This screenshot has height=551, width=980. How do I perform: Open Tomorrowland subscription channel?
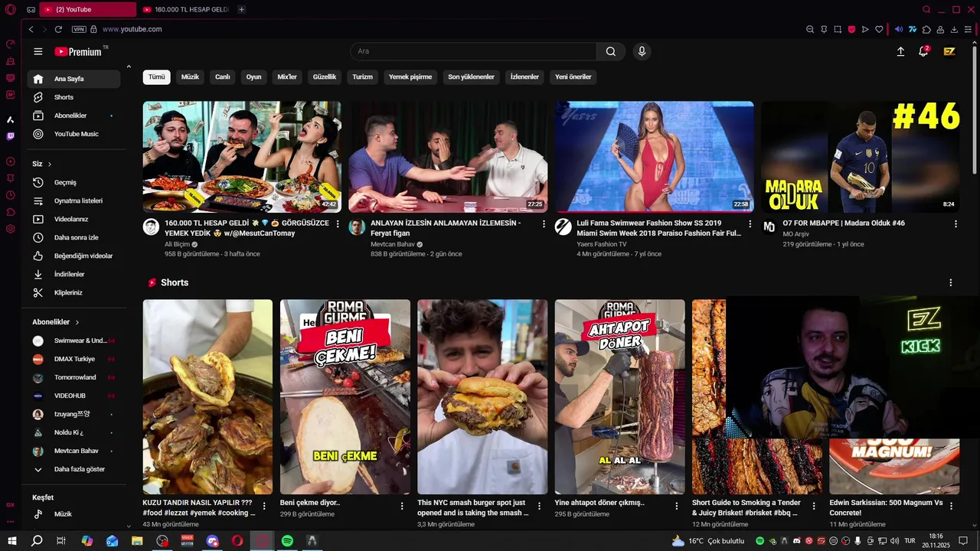point(73,377)
